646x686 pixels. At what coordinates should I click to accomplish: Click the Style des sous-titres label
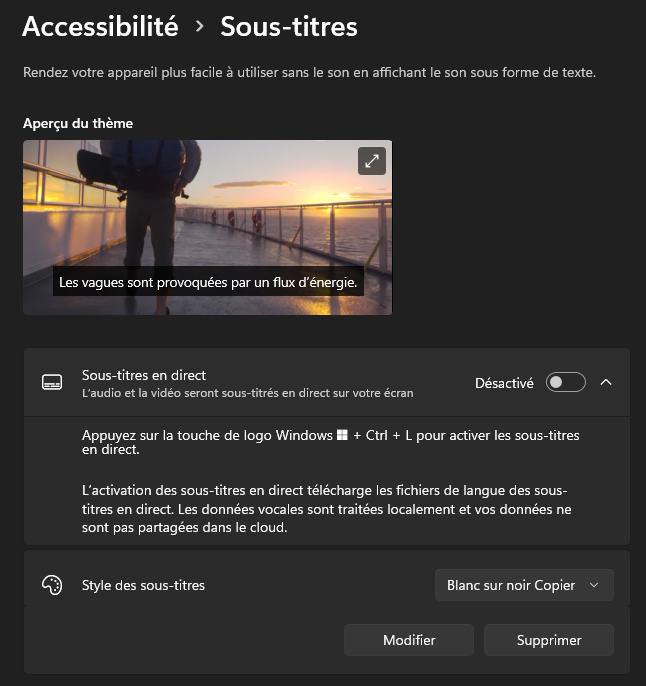(143, 585)
